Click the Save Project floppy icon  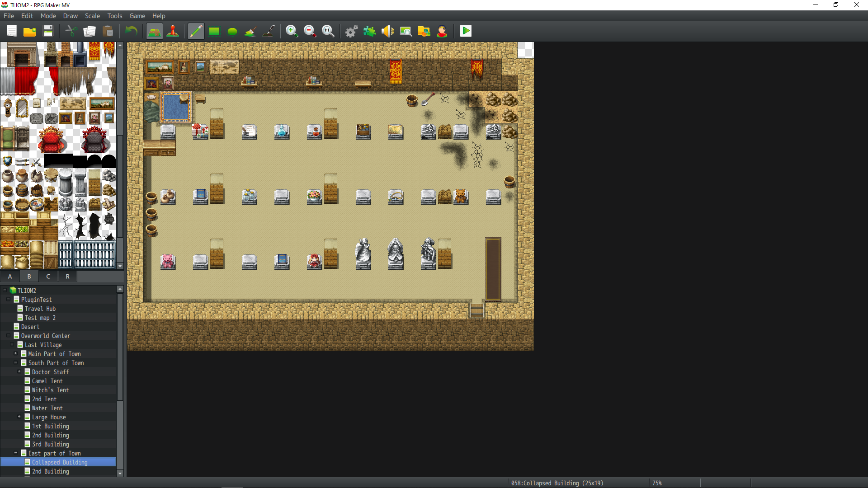coord(48,31)
